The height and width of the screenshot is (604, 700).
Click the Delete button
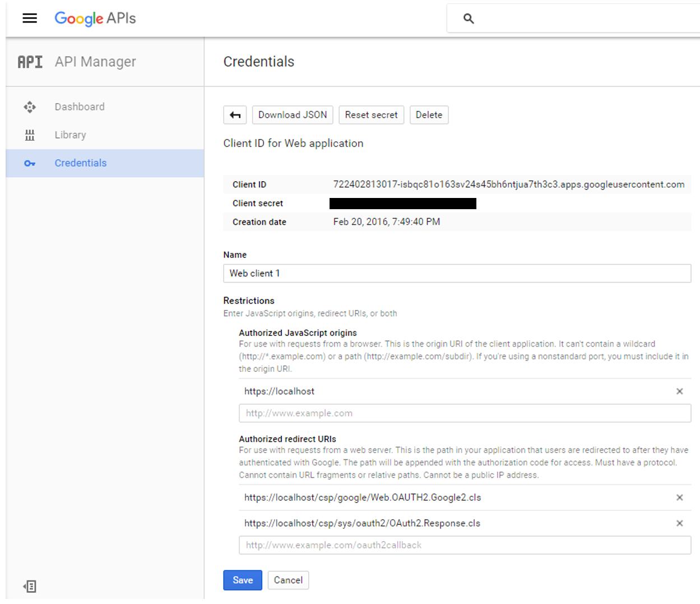(x=429, y=115)
